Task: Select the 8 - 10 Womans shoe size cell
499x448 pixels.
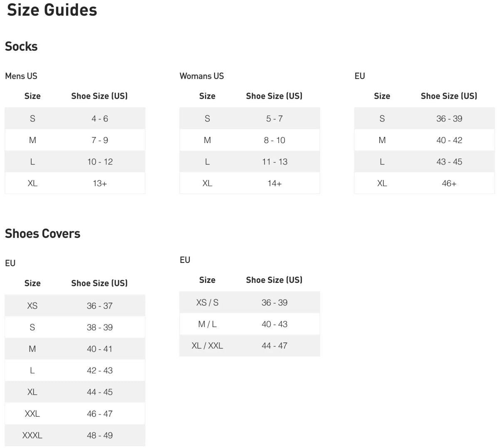Action: click(274, 140)
